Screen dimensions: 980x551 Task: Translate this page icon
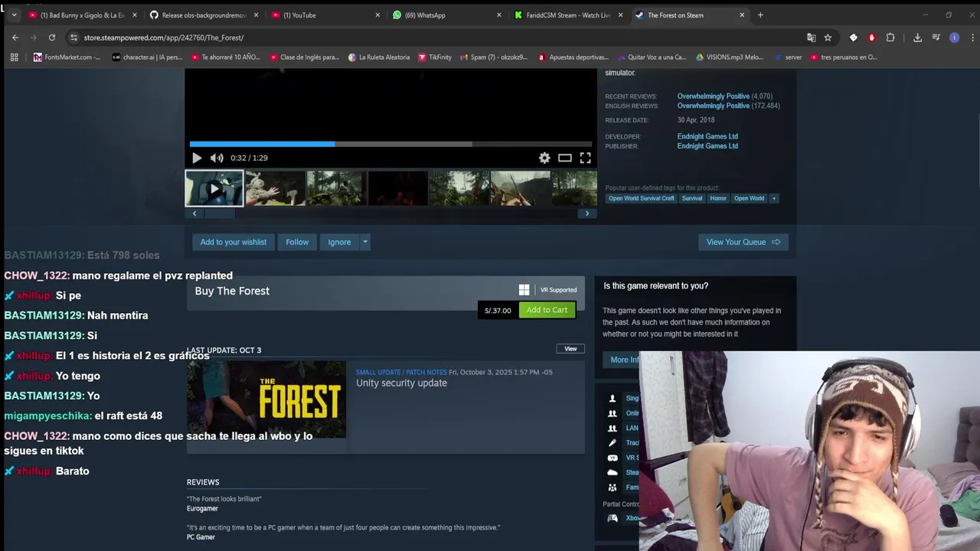812,37
